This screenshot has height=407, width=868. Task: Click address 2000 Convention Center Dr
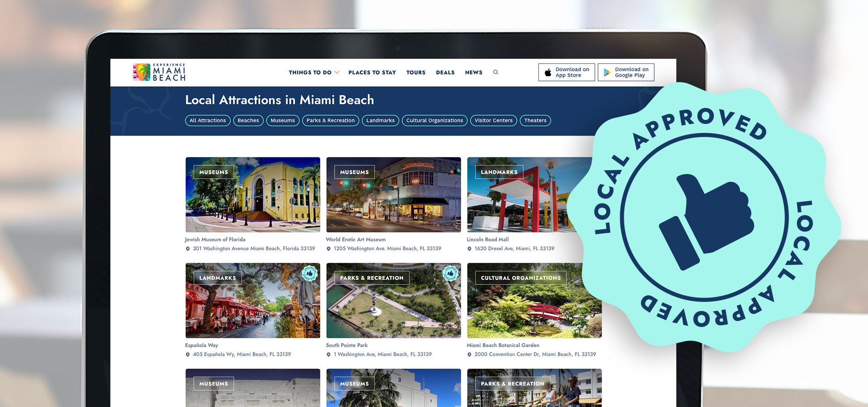535,355
